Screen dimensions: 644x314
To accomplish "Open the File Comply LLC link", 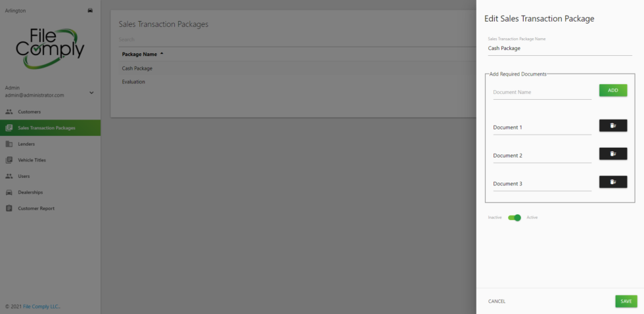I will coord(41,307).
